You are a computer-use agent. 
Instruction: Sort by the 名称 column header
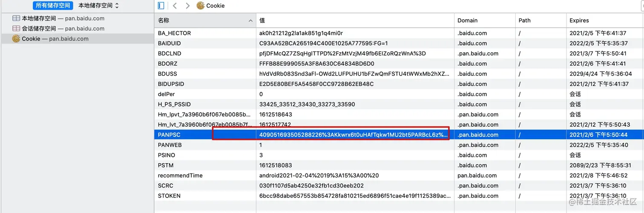(205, 20)
